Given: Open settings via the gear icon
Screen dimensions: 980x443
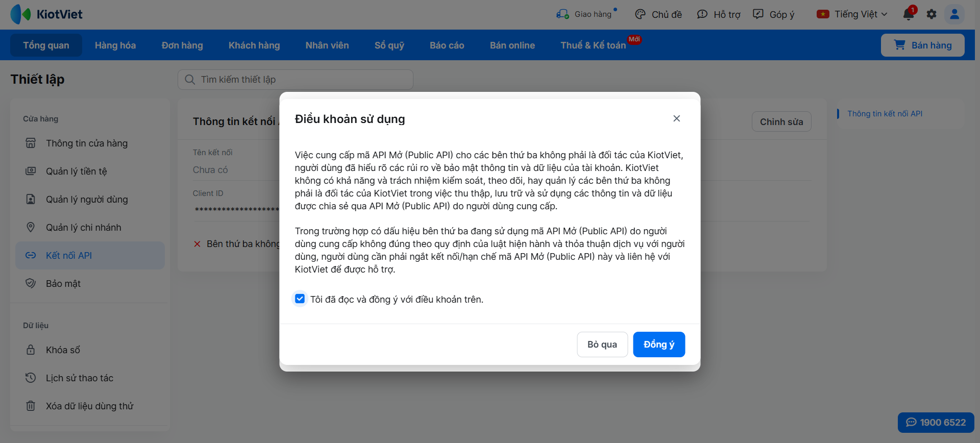Looking at the screenshot, I should click(x=932, y=14).
